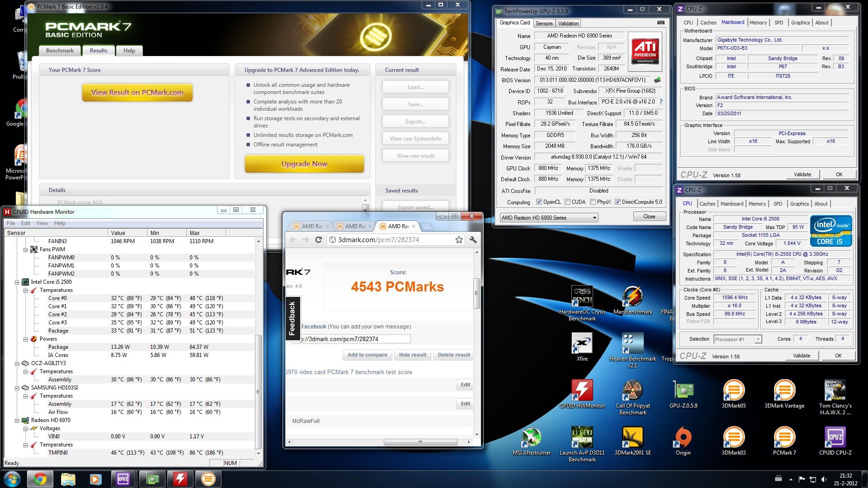Click the Delete result button
This screenshot has height=488, width=868.
[x=454, y=355]
